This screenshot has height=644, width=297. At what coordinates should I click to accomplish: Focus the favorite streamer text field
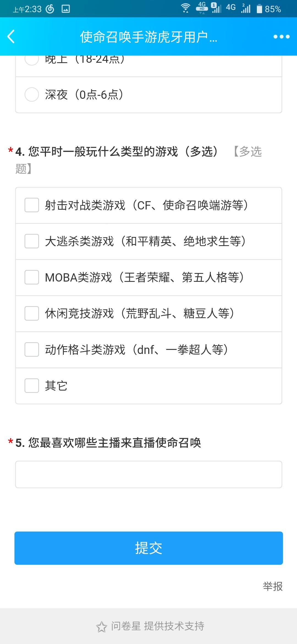pyautogui.click(x=148, y=474)
